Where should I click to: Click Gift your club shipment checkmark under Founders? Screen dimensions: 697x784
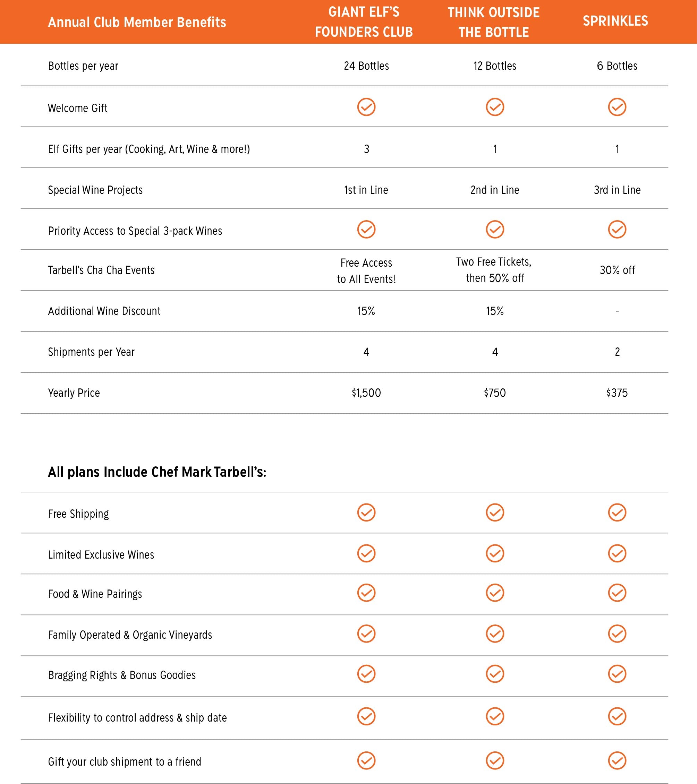click(x=366, y=761)
